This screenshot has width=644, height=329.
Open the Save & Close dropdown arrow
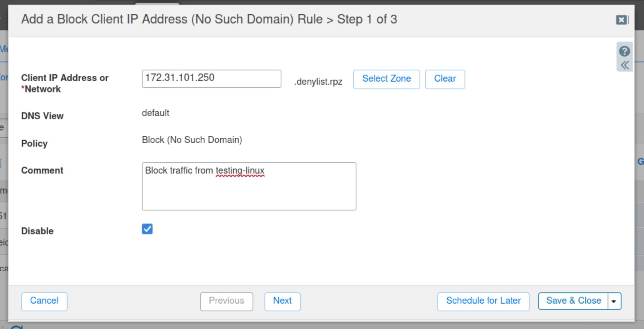(614, 301)
